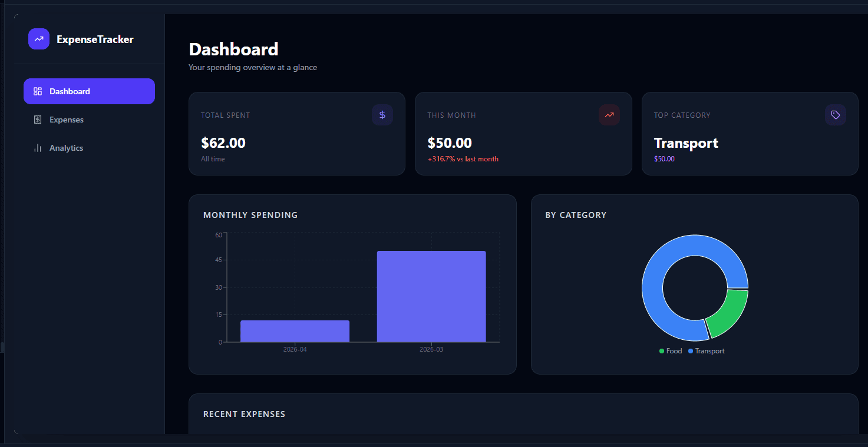The image size is (868, 447).
Task: Click the 60 y-axis label
Action: [219, 235]
